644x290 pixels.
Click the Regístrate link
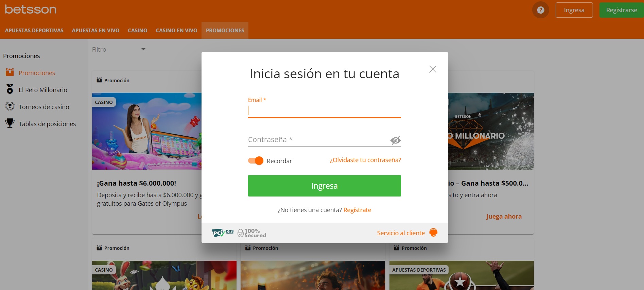point(357,210)
